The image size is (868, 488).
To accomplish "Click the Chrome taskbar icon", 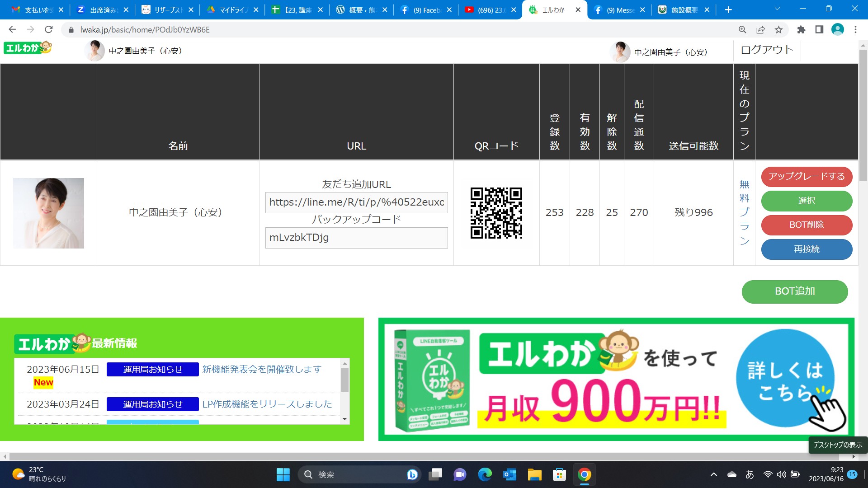I will (x=585, y=474).
